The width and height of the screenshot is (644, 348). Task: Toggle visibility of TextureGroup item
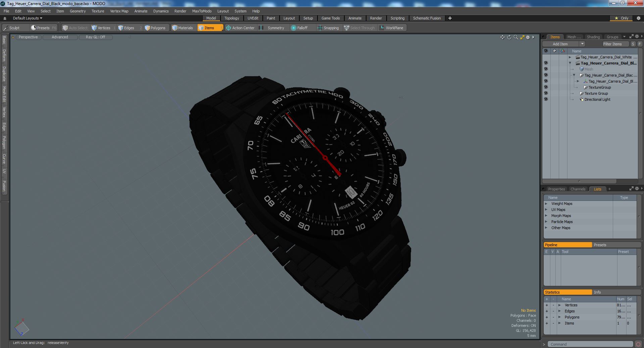coord(546,87)
